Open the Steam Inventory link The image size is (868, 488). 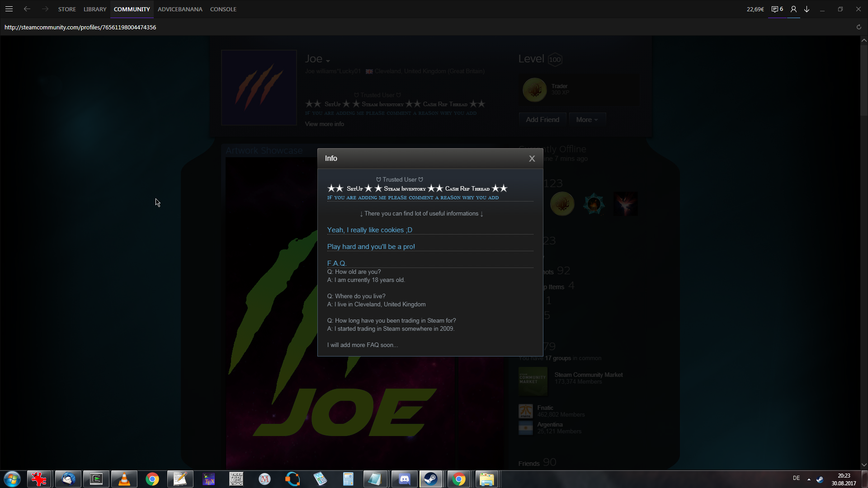pyautogui.click(x=405, y=189)
